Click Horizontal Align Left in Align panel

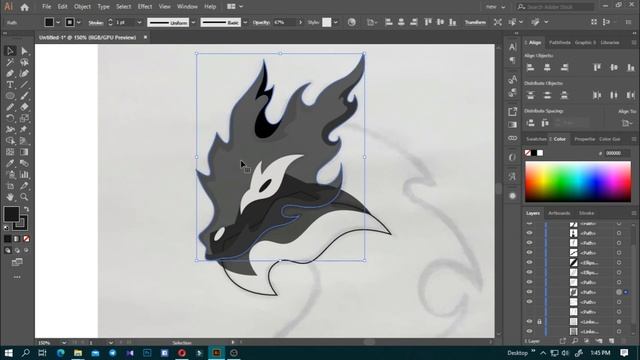(530, 68)
